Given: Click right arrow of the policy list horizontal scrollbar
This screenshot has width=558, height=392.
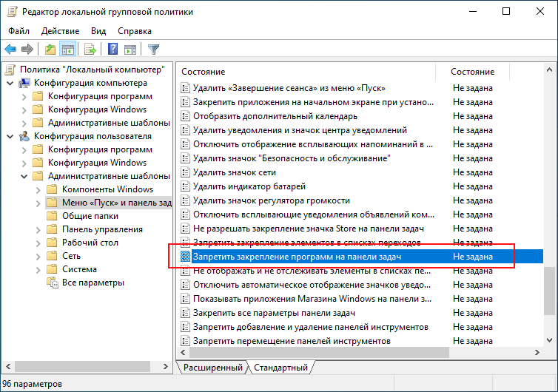Looking at the screenshot, I should tap(537, 352).
